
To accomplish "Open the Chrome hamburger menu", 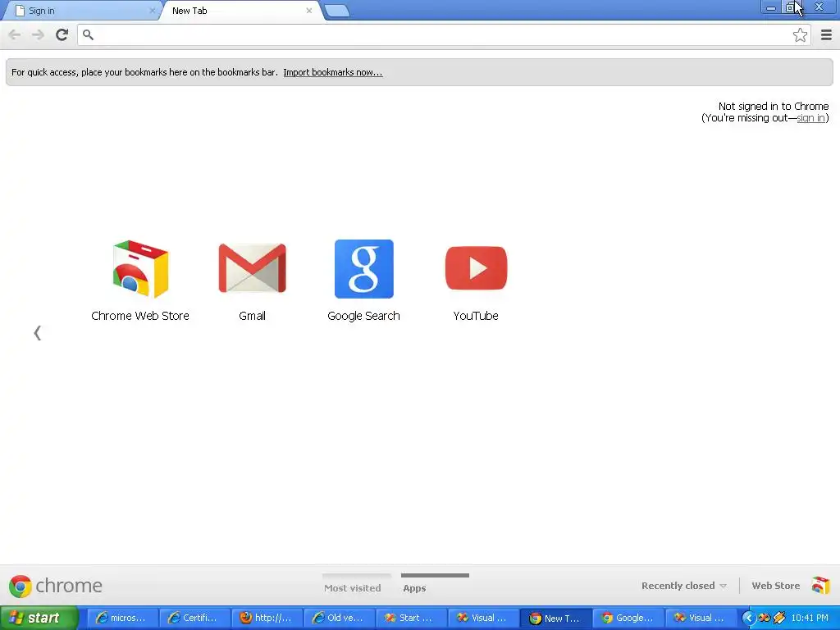I will tap(826, 34).
